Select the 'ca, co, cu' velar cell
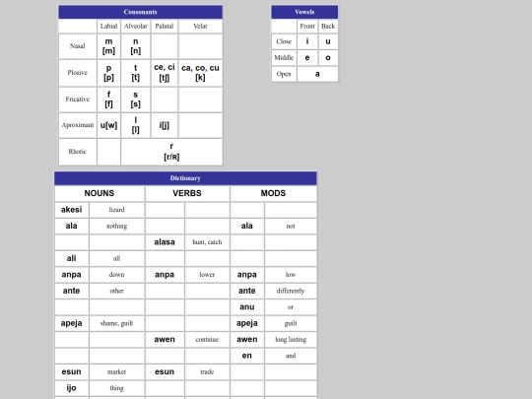The height and width of the screenshot is (399, 532). coord(200,73)
